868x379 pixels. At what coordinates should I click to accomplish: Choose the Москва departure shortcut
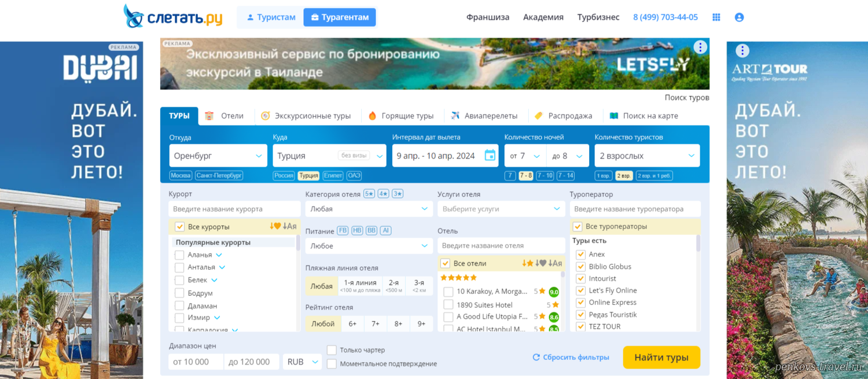181,175
